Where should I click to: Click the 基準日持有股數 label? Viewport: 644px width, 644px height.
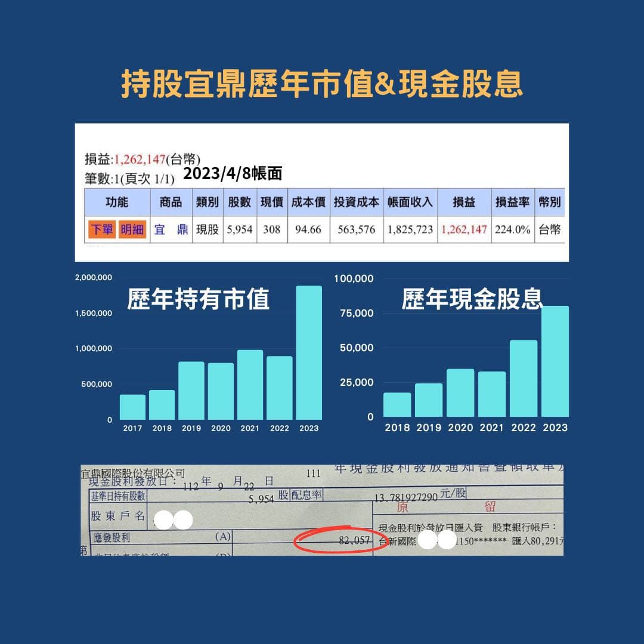tap(118, 496)
